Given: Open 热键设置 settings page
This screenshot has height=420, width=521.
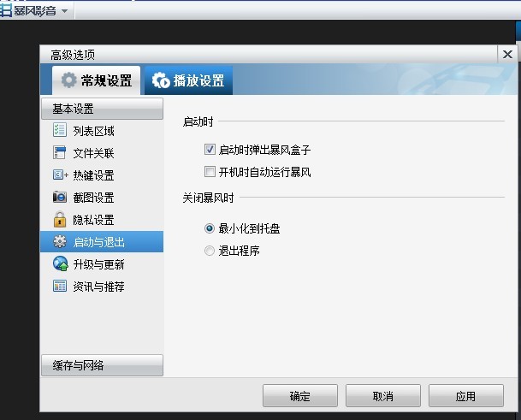Looking at the screenshot, I should tap(102, 175).
